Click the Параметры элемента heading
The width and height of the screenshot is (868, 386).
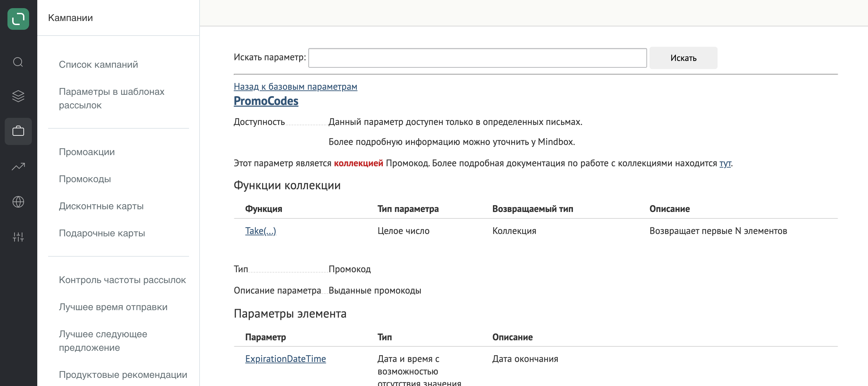[290, 314]
